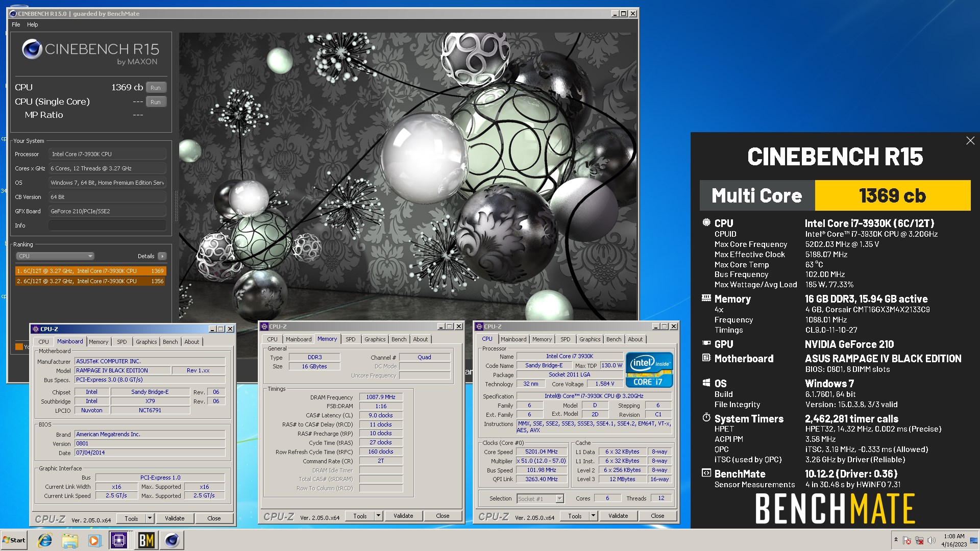
Task: Switch to BenchMate via BM taskbar icon
Action: 146,540
